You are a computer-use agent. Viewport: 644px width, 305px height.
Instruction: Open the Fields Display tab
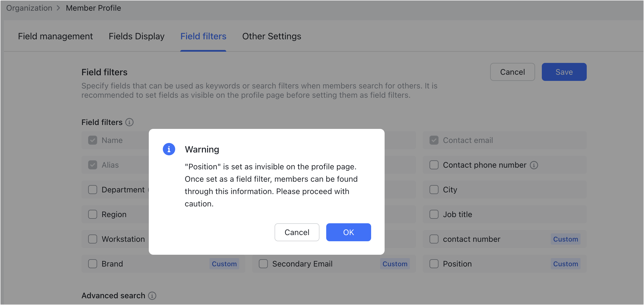tap(136, 36)
